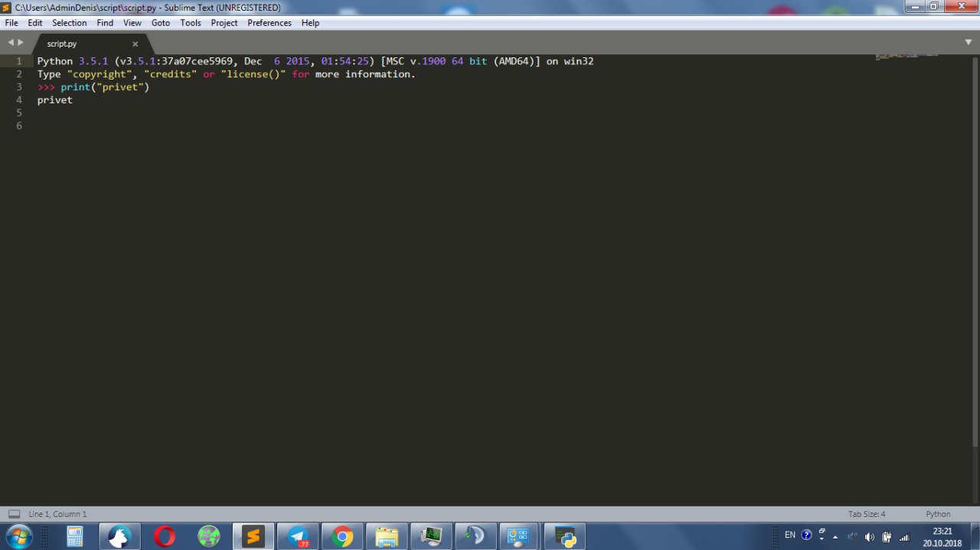Open the Preferences menu
980x550 pixels.
[269, 23]
